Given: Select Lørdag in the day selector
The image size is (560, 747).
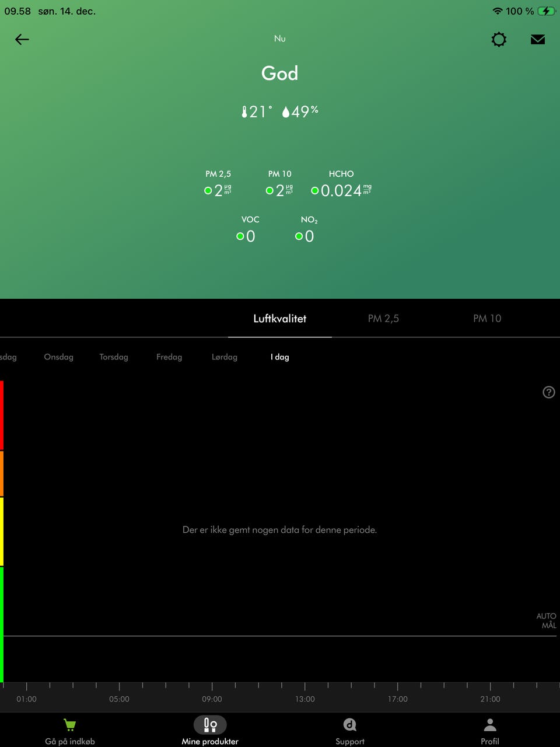Looking at the screenshot, I should tap(225, 357).
